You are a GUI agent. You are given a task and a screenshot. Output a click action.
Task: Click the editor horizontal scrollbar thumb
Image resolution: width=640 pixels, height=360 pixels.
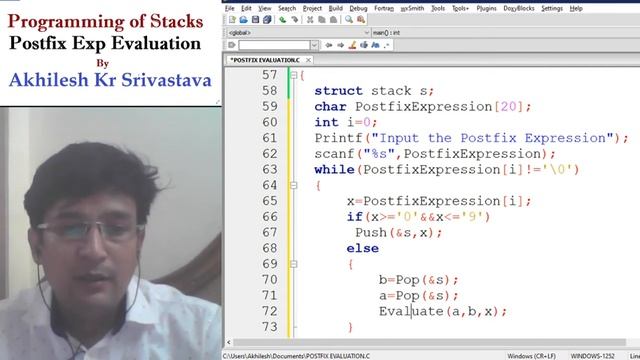[429, 342]
